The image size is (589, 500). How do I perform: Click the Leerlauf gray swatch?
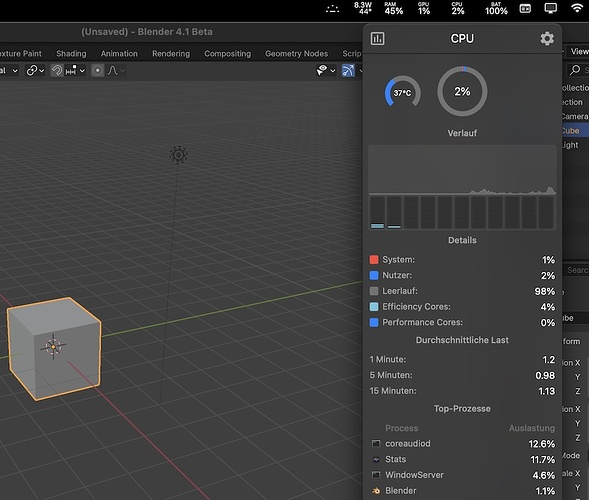pos(374,291)
